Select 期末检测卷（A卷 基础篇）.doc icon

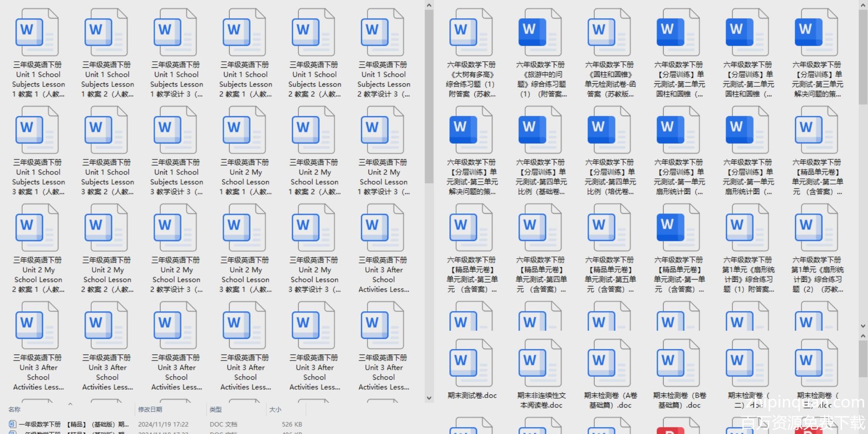click(609, 363)
